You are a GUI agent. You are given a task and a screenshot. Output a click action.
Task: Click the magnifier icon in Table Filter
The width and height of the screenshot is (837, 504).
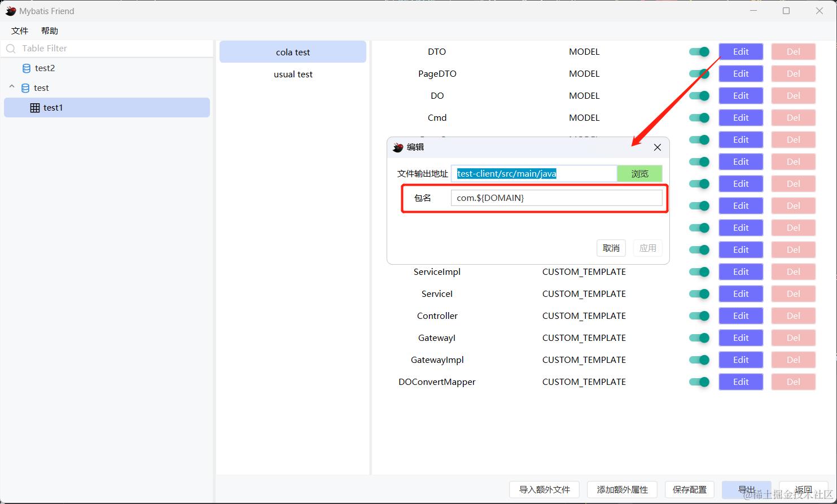coord(11,49)
